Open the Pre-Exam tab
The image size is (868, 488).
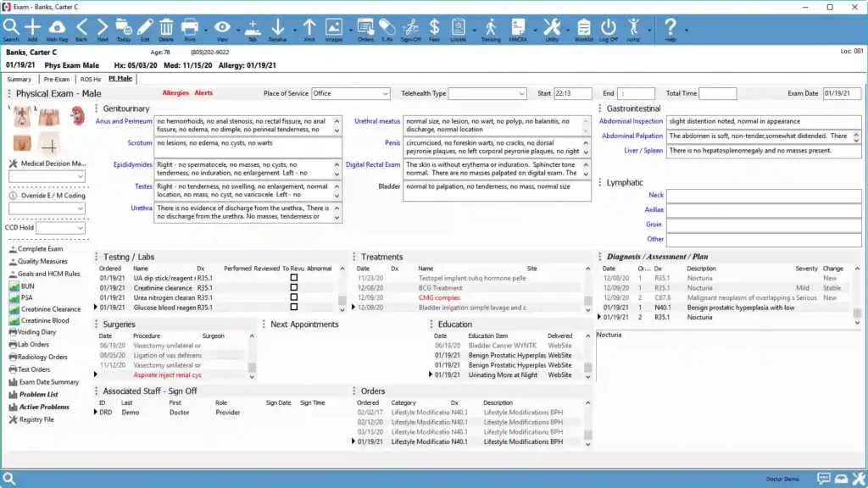tap(56, 79)
